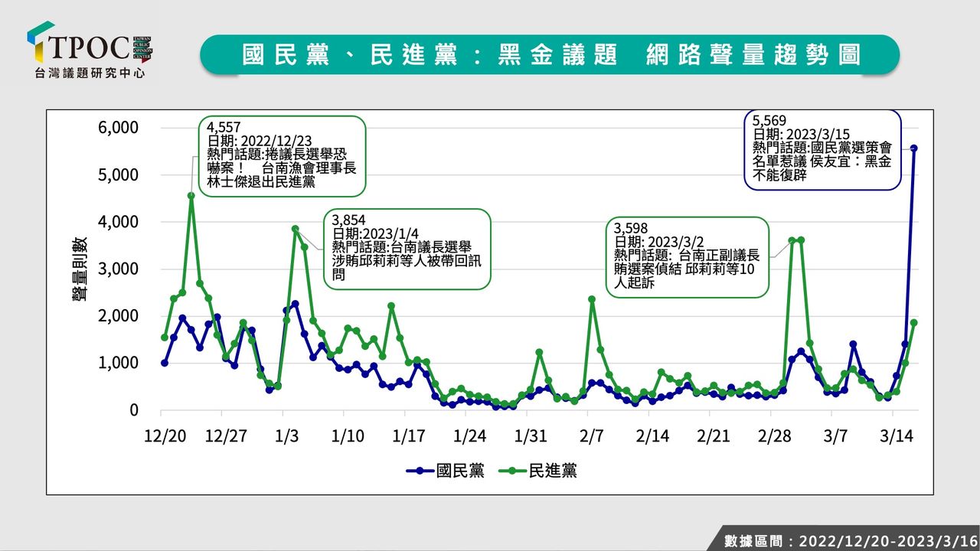Click the 數據區間 date range footer

pos(847,540)
